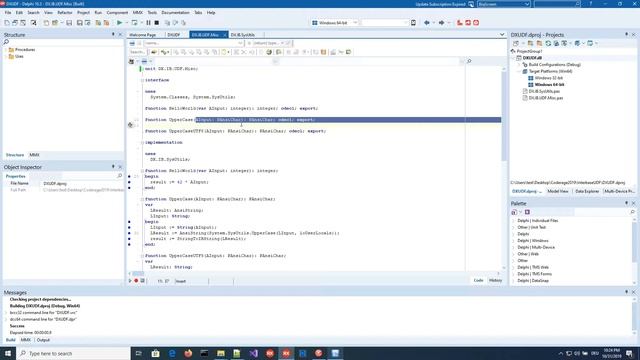This screenshot has width=640, height=360.
Task: Switch to the Output tab in Messages
Action: coord(43,340)
